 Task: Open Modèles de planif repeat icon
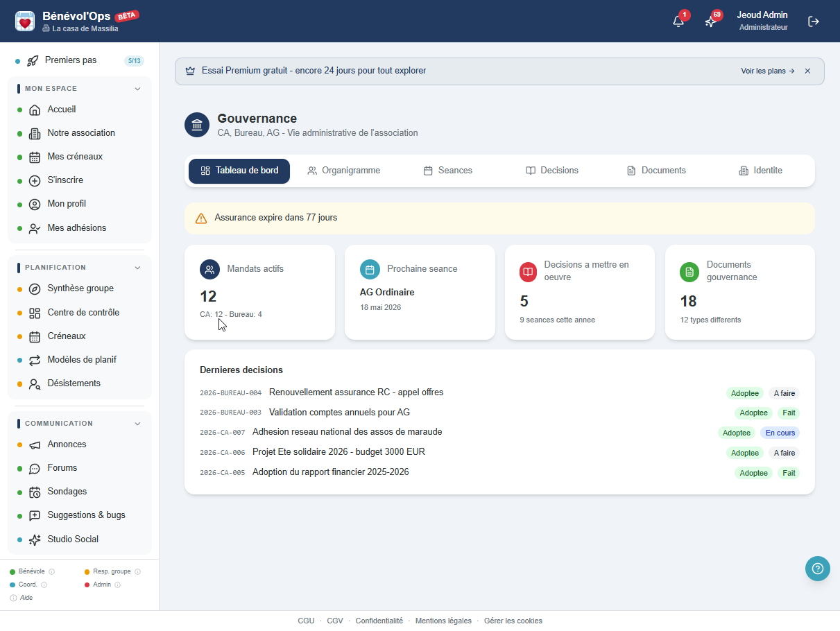point(35,360)
